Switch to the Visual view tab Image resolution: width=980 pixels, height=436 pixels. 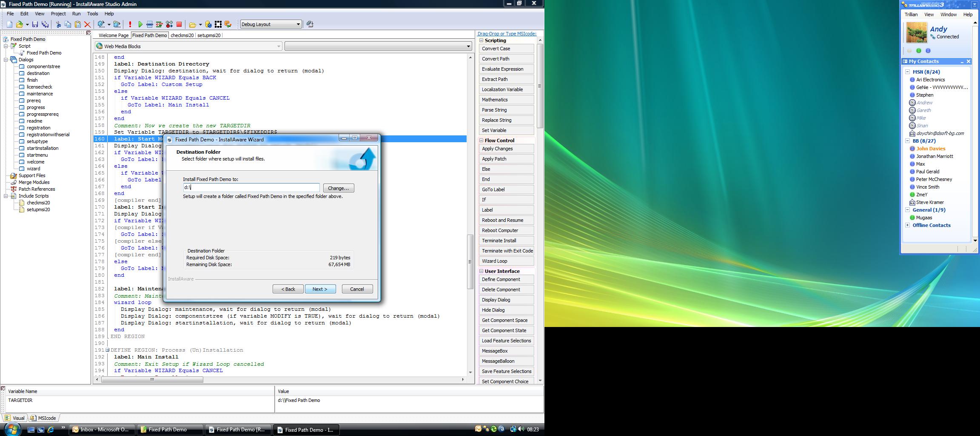pyautogui.click(x=15, y=418)
